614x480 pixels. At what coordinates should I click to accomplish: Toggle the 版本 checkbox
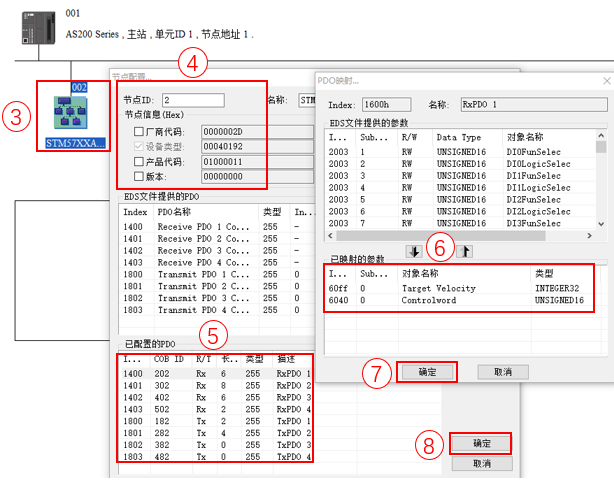tap(139, 176)
